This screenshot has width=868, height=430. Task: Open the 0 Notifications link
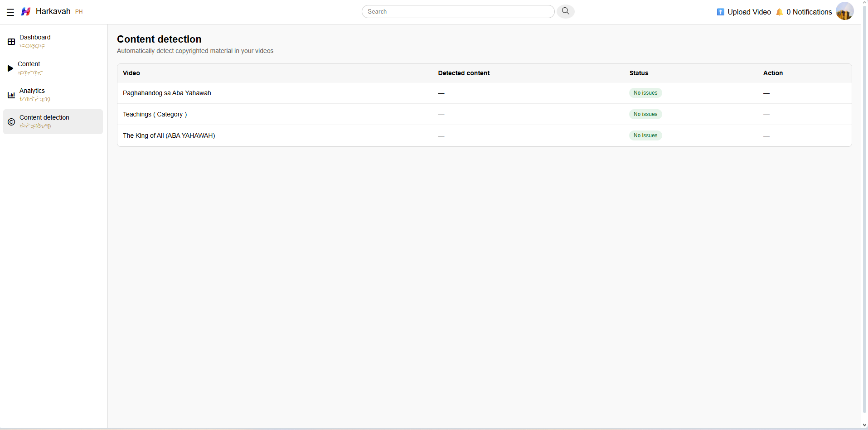click(809, 12)
